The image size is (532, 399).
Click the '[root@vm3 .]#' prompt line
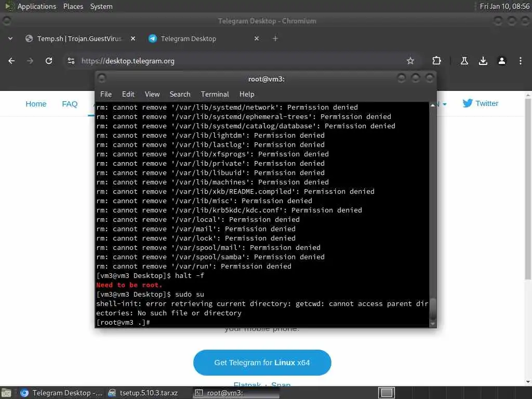pos(123,322)
